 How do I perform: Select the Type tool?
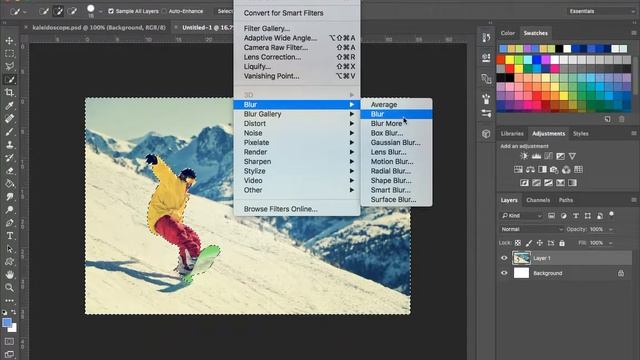pos(9,236)
